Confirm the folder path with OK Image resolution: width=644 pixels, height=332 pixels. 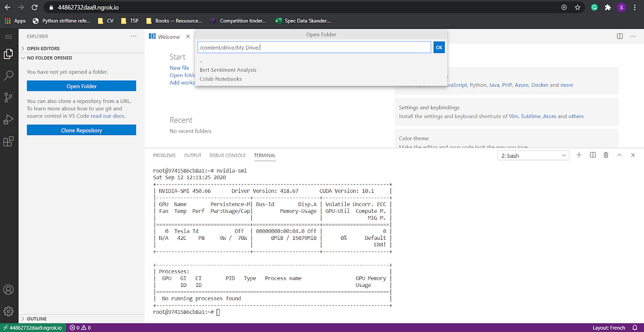(x=438, y=47)
